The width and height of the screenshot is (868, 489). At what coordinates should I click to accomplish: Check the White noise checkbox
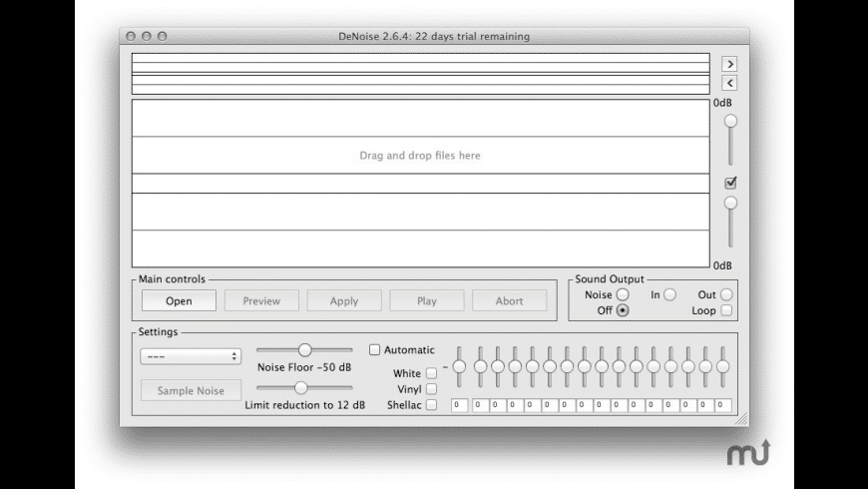[x=431, y=373]
